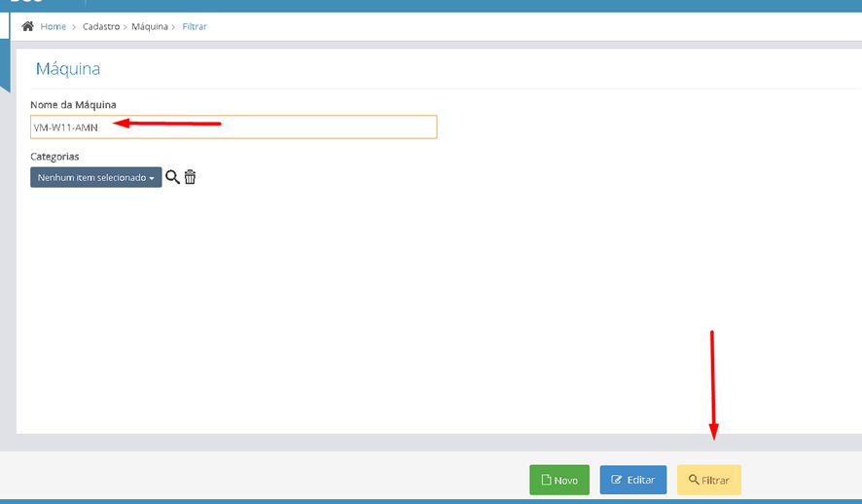The image size is (862, 504).
Task: Click the magnifier icon beside Categorias dropdown
Action: [172, 177]
